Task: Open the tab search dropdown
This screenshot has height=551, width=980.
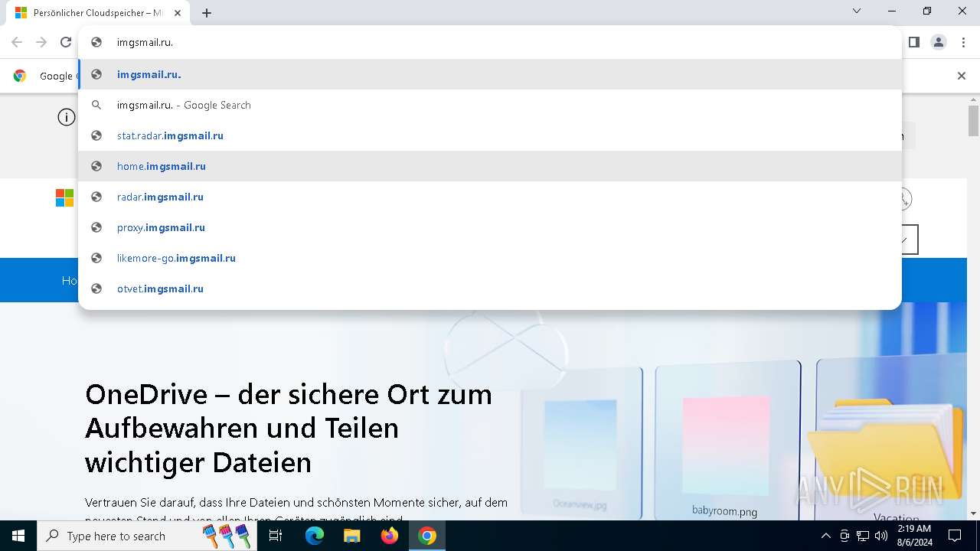Action: pos(857,11)
